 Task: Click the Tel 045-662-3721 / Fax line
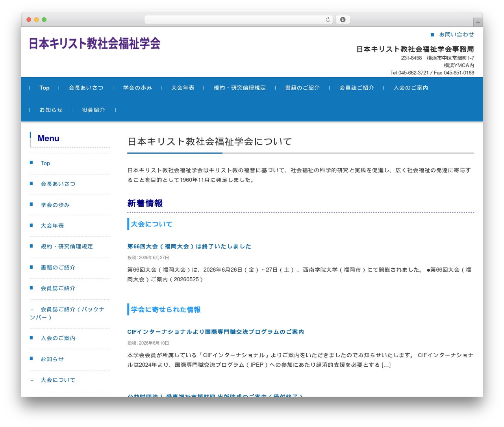[432, 73]
